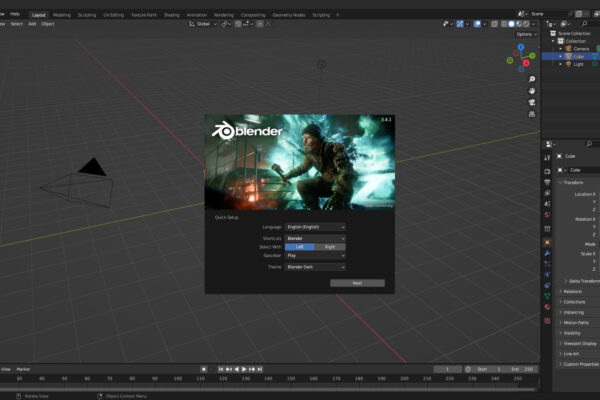The image size is (600, 400).
Task: Open the Spacebar dropdown in Quick Setup
Action: pyautogui.click(x=315, y=255)
